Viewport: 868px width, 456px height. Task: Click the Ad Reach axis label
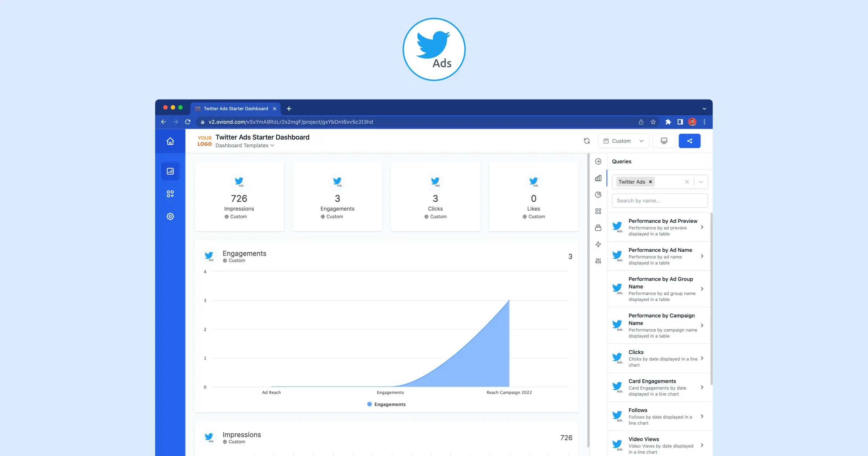pos(271,392)
